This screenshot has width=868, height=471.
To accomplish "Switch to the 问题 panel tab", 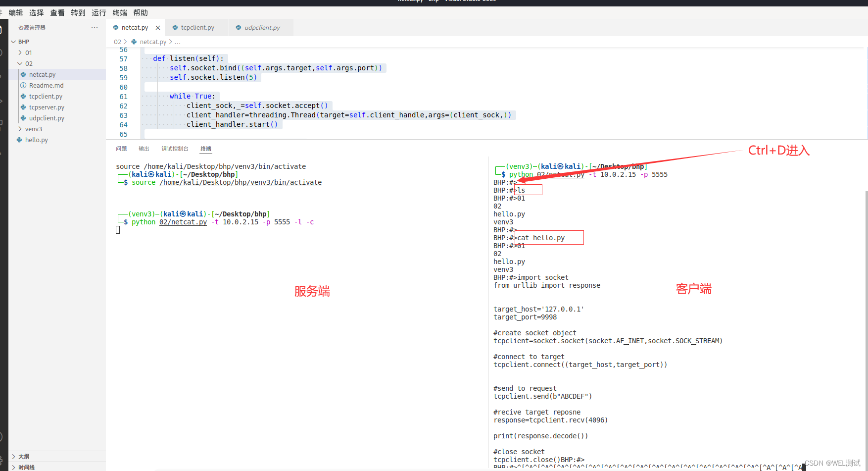I will coord(121,149).
